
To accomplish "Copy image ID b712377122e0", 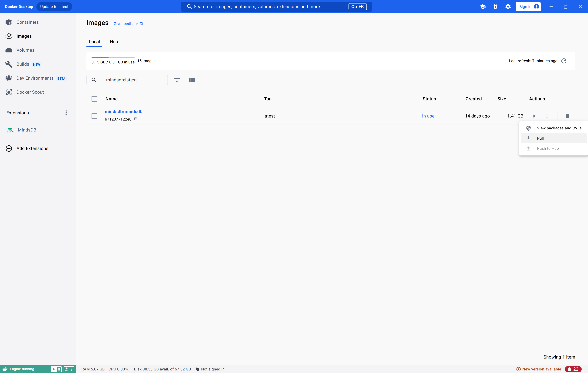I will 136,119.
